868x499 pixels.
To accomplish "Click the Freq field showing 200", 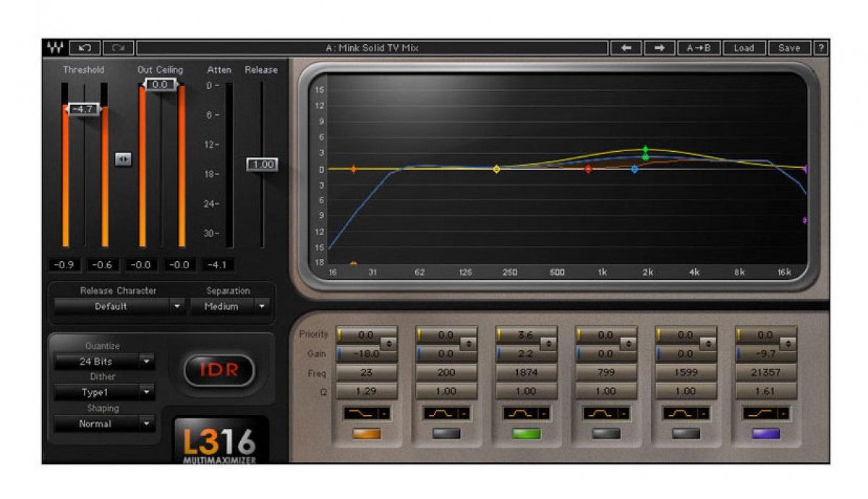I will (446, 373).
